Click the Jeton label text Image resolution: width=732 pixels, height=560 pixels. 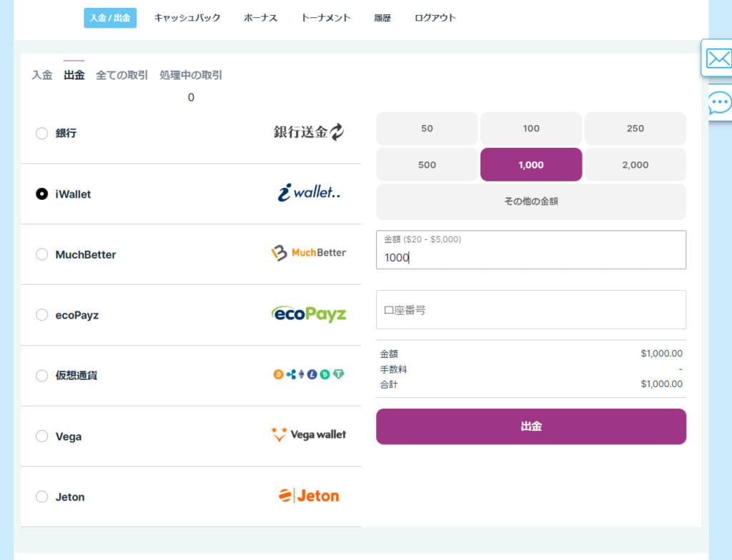pyautogui.click(x=70, y=497)
